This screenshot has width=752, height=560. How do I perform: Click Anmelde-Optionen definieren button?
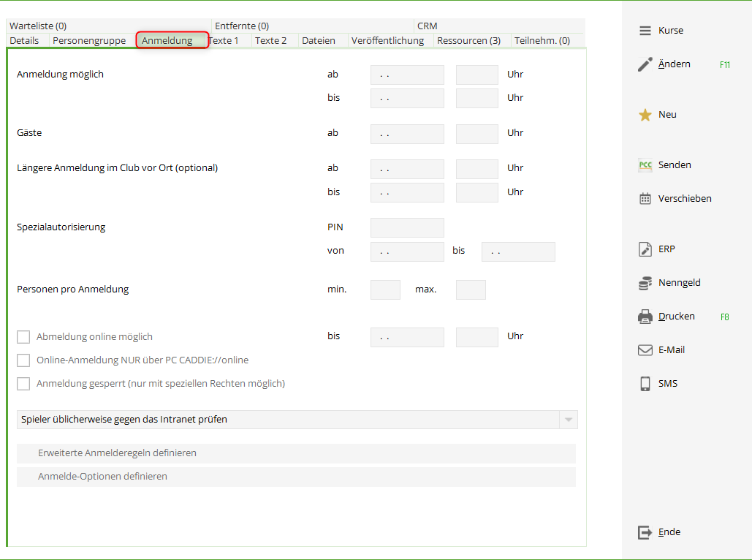pos(296,477)
